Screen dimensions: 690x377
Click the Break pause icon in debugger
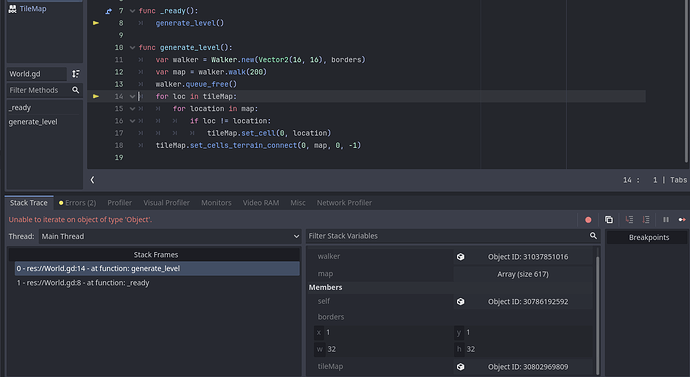666,220
